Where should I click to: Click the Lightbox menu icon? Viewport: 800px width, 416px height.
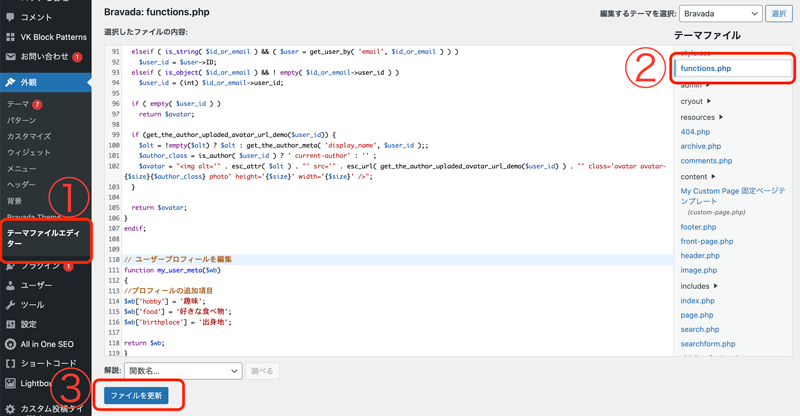click(x=10, y=383)
